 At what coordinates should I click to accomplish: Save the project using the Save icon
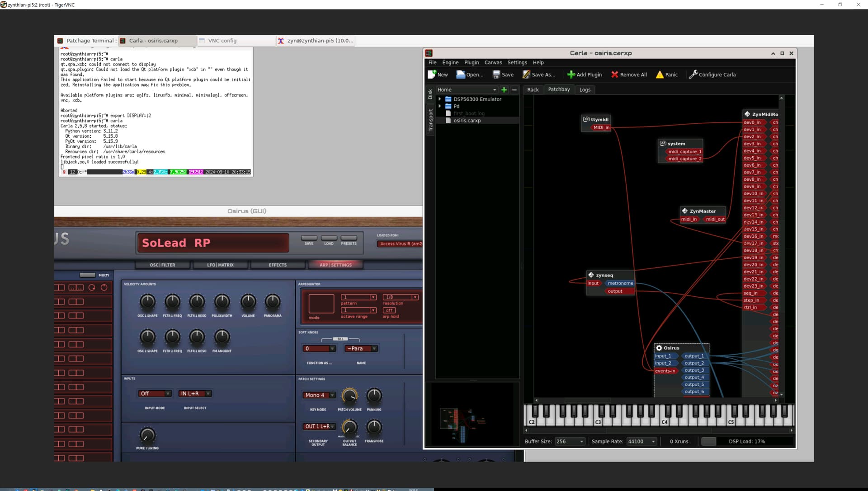496,75
